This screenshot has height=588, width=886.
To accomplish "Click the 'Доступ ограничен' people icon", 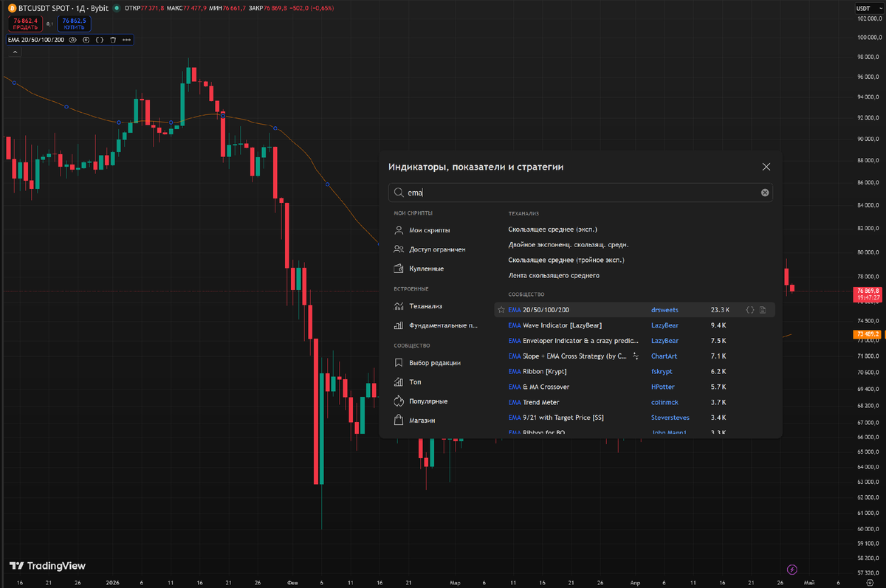I will pyautogui.click(x=399, y=249).
